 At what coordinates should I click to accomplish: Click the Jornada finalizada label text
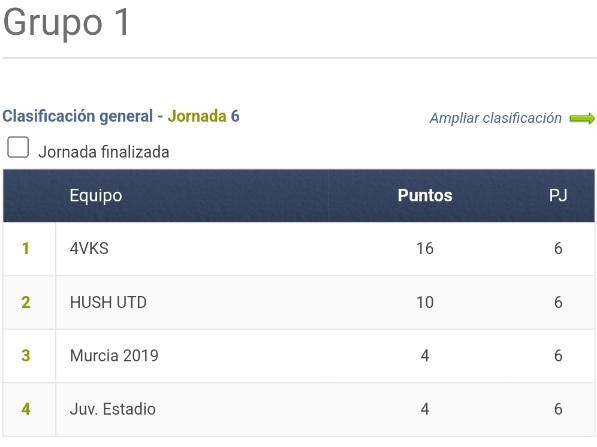104,152
